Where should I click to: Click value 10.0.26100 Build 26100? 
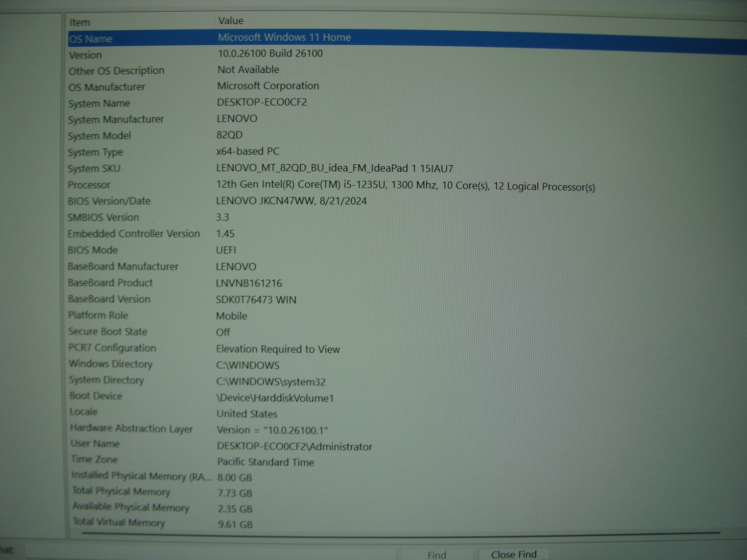point(270,53)
